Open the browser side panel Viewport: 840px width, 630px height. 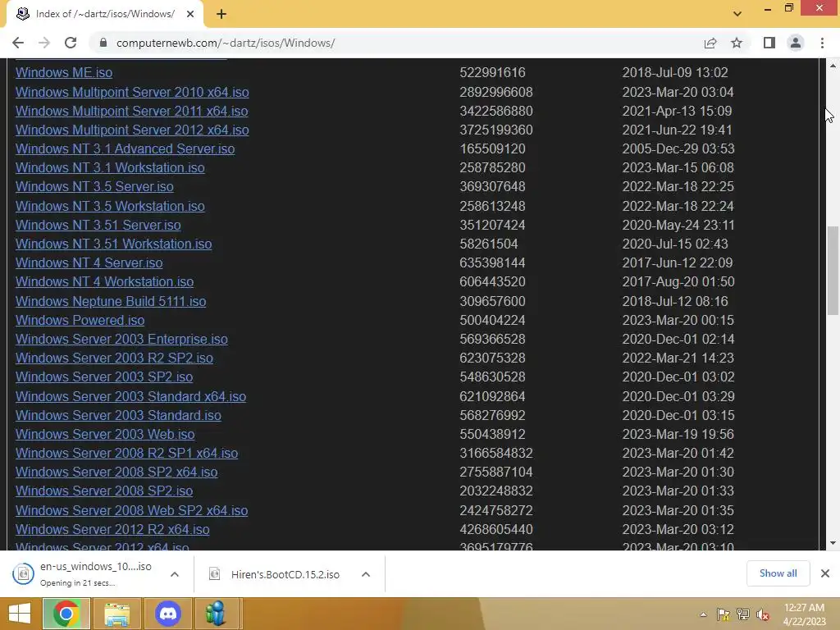(x=769, y=43)
